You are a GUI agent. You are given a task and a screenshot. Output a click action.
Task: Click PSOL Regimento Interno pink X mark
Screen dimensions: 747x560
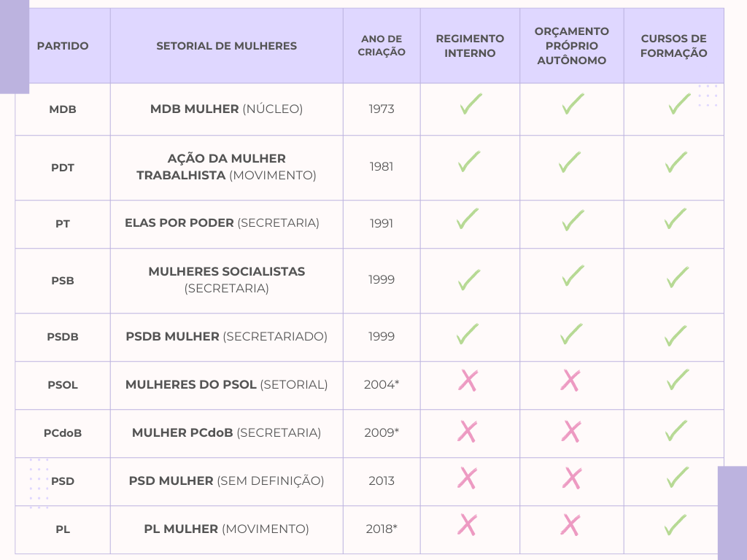468,380
